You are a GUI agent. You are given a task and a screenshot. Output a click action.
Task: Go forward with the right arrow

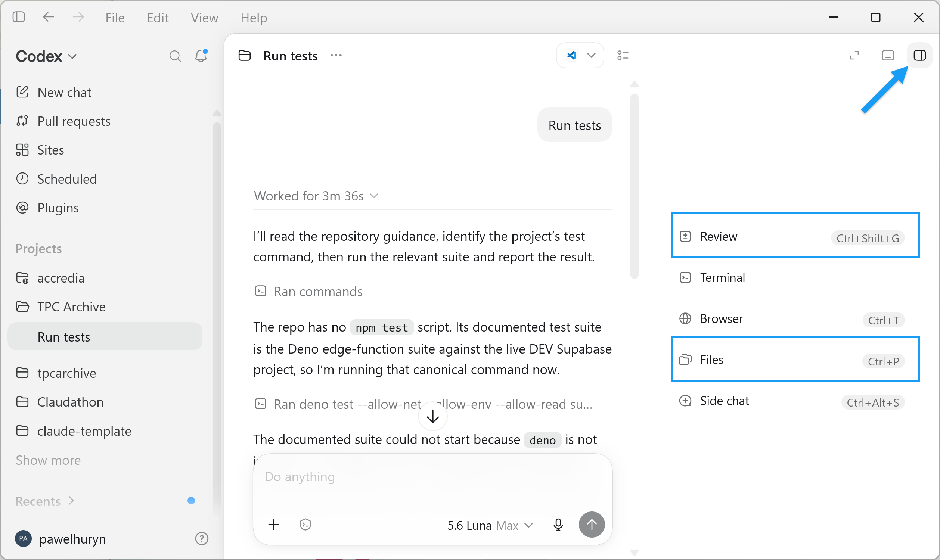(78, 17)
